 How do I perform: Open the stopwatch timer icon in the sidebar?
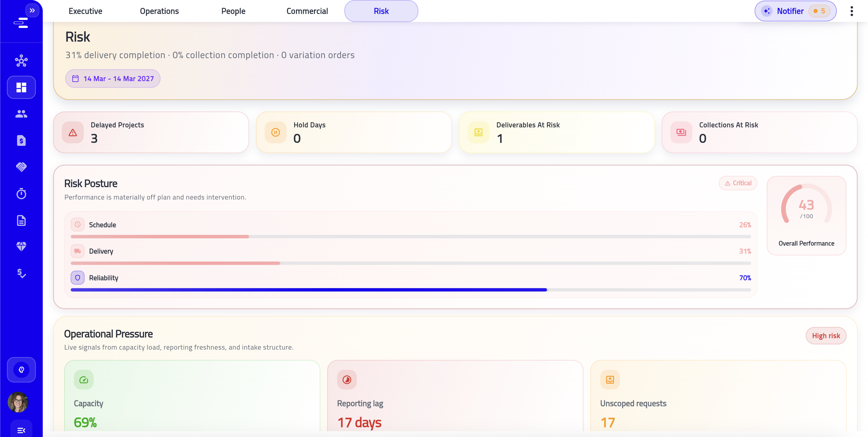(21, 193)
